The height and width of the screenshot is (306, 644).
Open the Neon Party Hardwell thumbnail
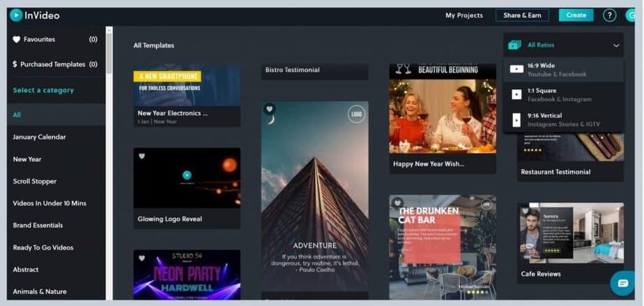coord(187,275)
